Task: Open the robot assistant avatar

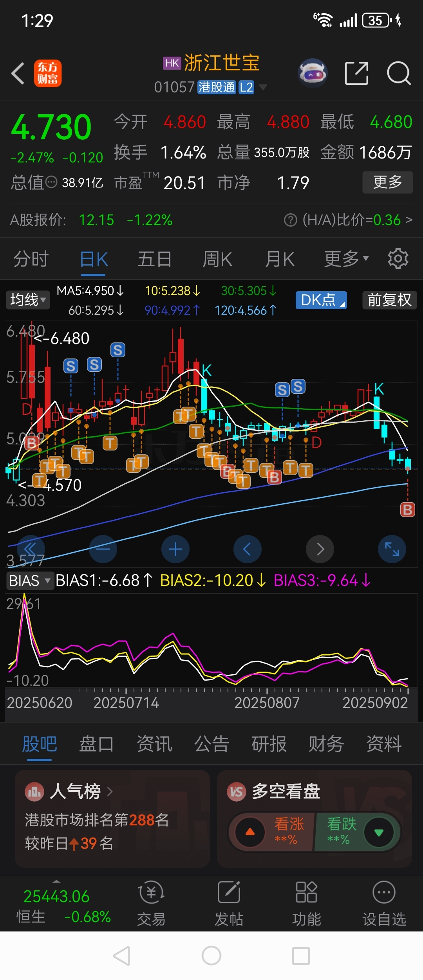Action: click(313, 73)
